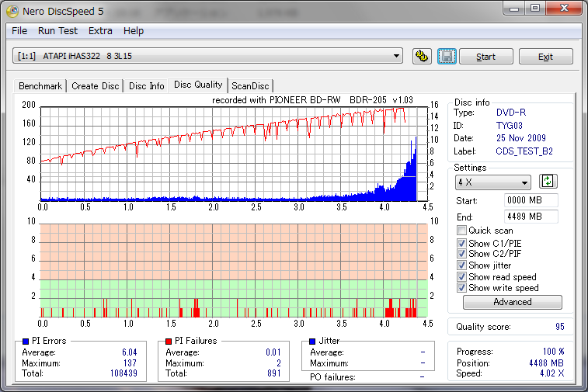Click the blue Jitter legend square

[x=312, y=341]
